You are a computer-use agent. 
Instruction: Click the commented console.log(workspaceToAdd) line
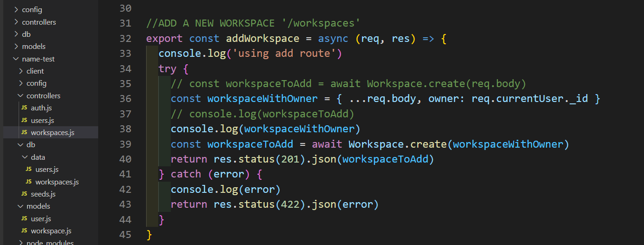(262, 114)
